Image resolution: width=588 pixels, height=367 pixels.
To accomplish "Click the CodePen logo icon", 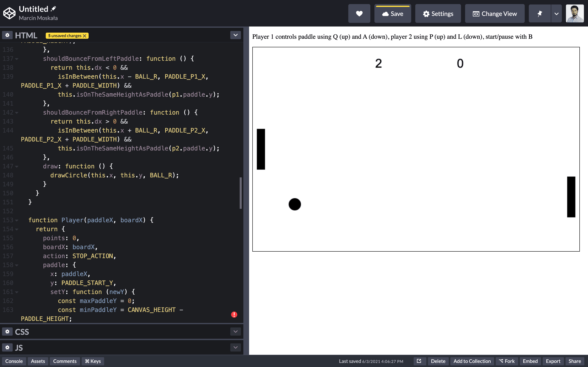I will [x=9, y=13].
